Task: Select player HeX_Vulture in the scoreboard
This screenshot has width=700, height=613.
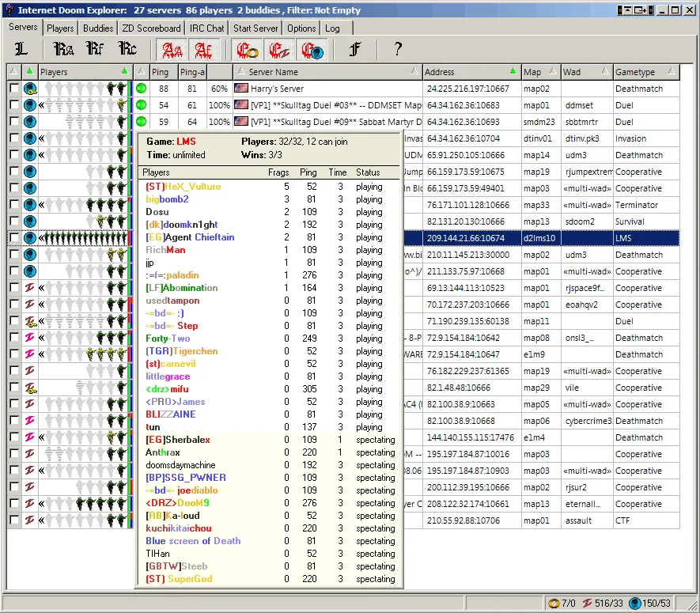Action: [x=183, y=187]
